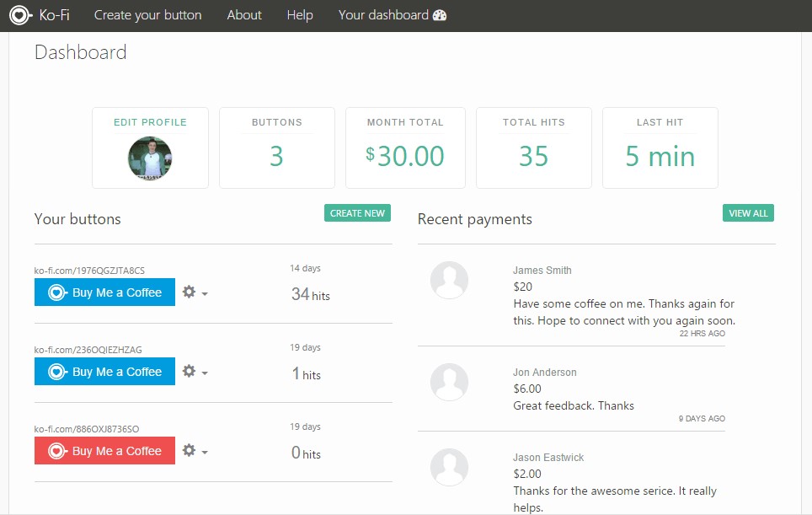
Task: Click Jason Eastwick's avatar icon
Action: click(x=449, y=467)
